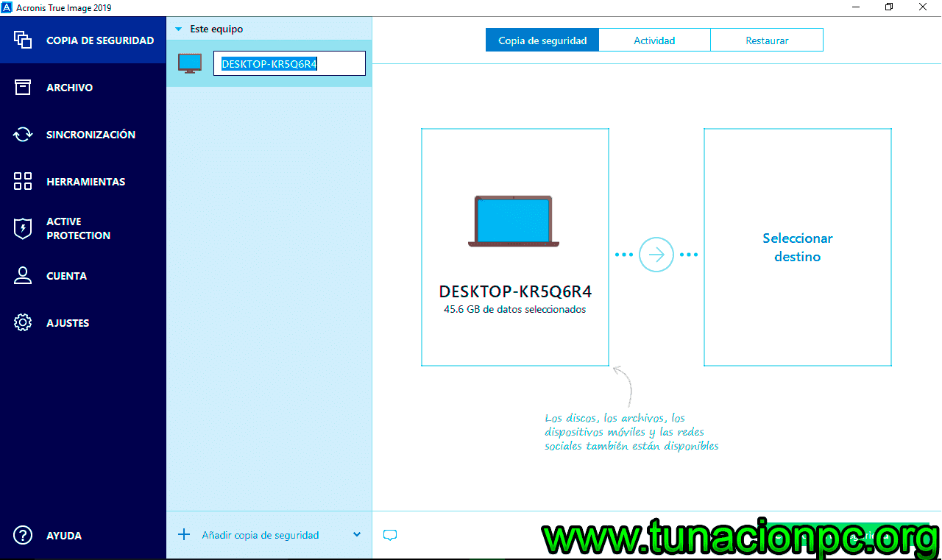The width and height of the screenshot is (942, 560).
Task: Click the Añadir copia de seguridad label
Action: coord(261,535)
